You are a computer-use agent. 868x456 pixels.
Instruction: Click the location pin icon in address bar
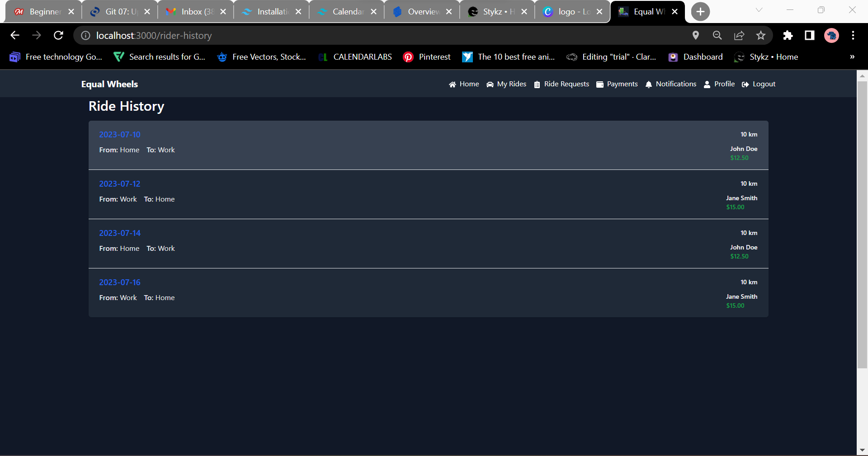696,35
